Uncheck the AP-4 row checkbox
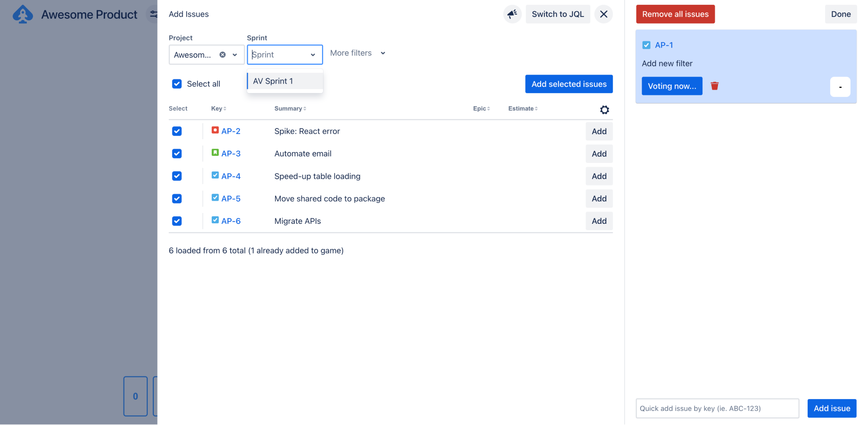This screenshot has height=425, width=868. [x=177, y=176]
